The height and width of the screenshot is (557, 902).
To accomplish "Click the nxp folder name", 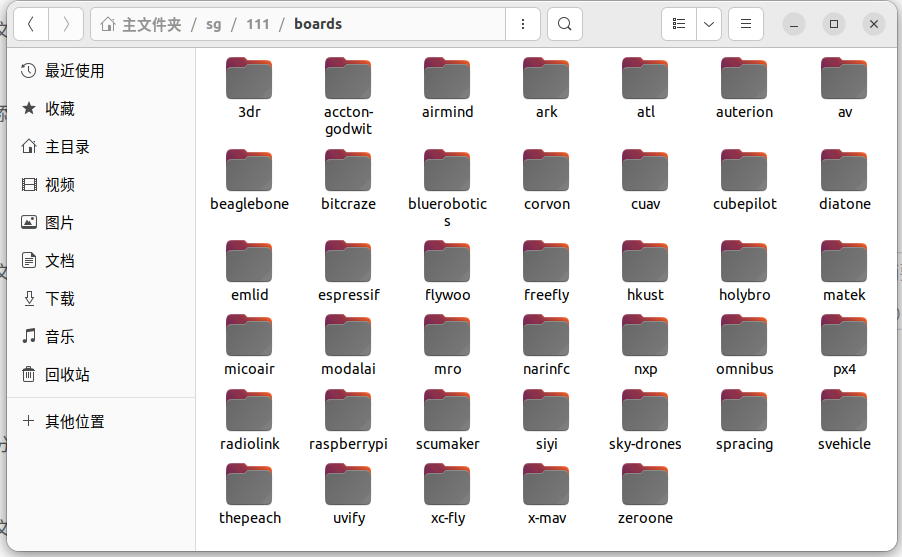I will tap(645, 369).
